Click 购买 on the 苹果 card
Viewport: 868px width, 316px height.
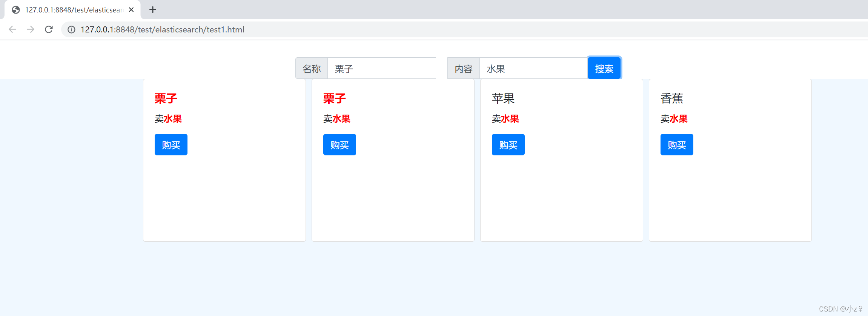tap(508, 145)
